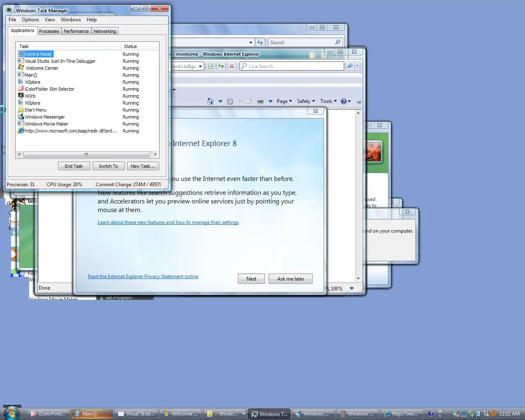Click the Live Search magnifier button

[350, 66]
